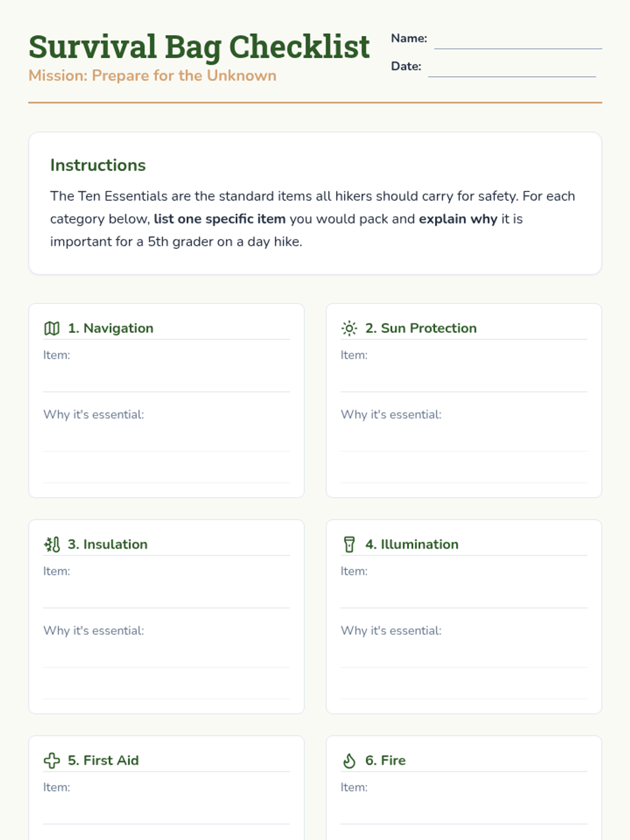The image size is (630, 840).
Task: Click the First Aid cross icon
Action: 51,760
